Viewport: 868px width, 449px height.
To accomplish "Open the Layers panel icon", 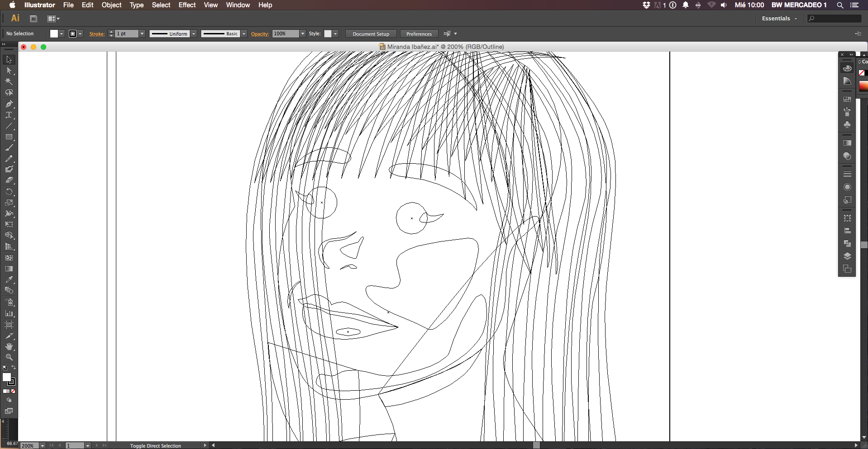I will (847, 256).
